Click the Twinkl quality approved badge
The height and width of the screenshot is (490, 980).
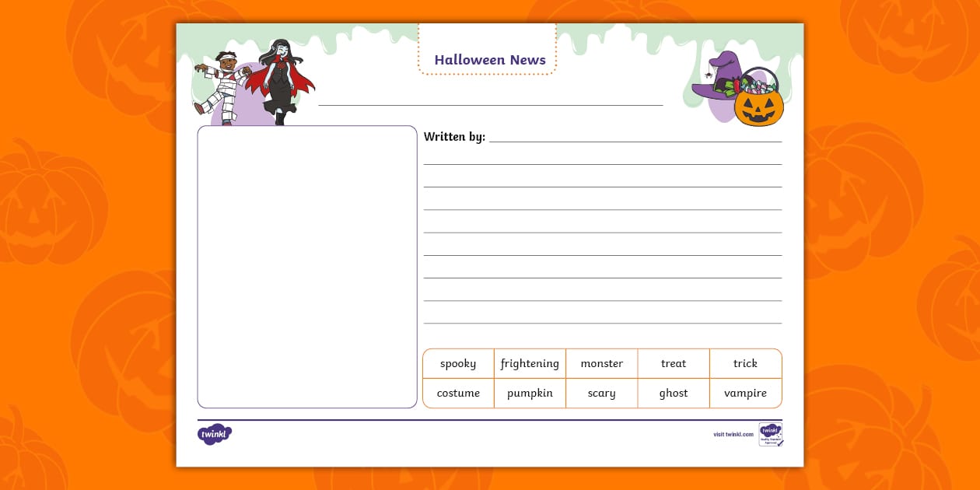tap(770, 434)
